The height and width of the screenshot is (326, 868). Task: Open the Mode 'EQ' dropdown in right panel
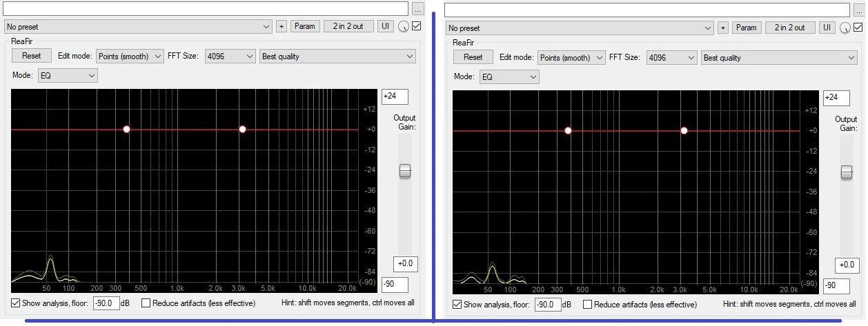tap(509, 77)
